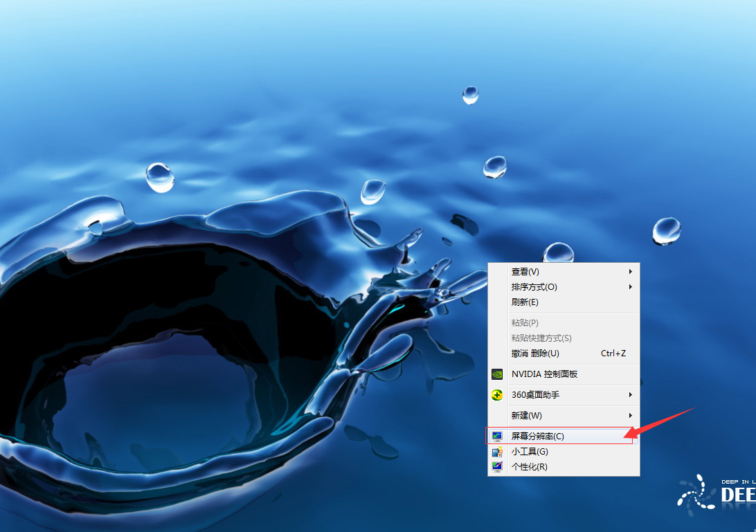Select the 粘贴快捷方式(S) entry
This screenshot has height=532, width=756.
pyautogui.click(x=541, y=338)
